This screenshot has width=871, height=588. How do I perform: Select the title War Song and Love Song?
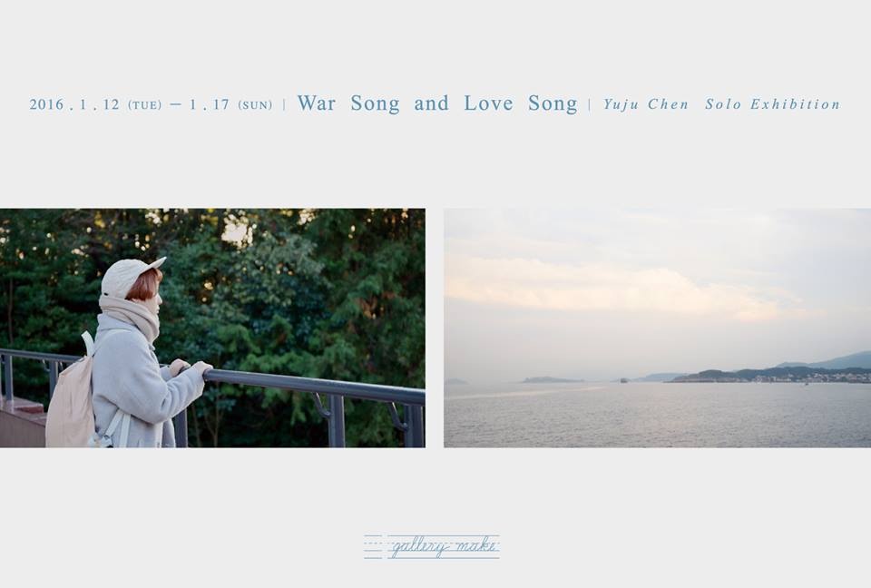click(x=437, y=103)
